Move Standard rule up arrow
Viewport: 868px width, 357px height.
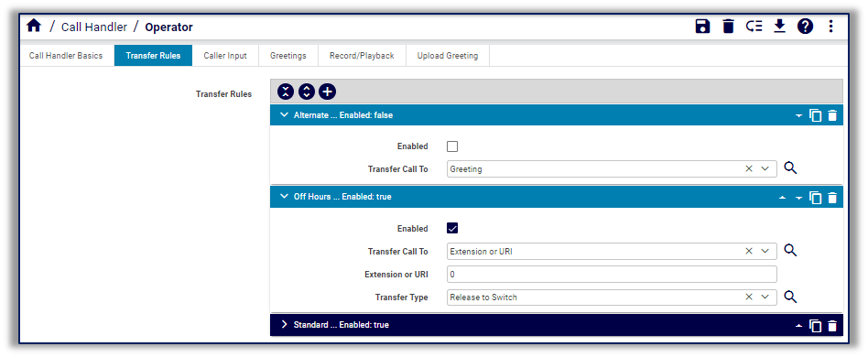(798, 326)
